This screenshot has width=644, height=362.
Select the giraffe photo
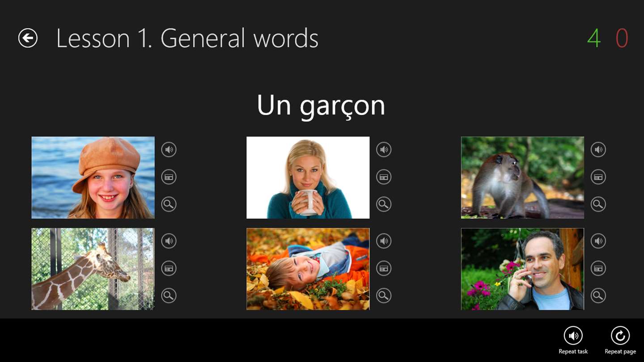pos(93,269)
